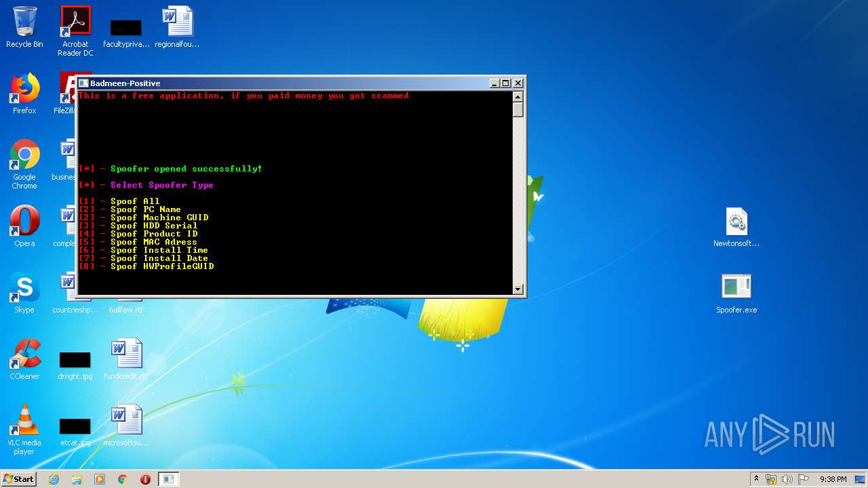868x488 pixels.
Task: Open the Start menu
Action: [18, 479]
